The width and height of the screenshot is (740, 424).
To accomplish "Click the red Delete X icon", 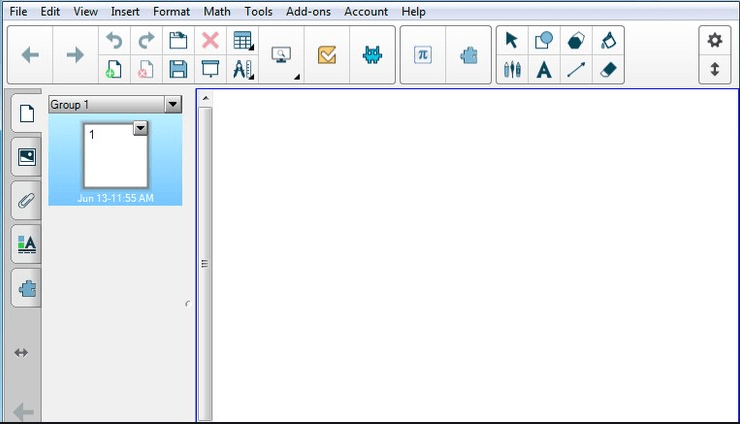I will [x=210, y=40].
